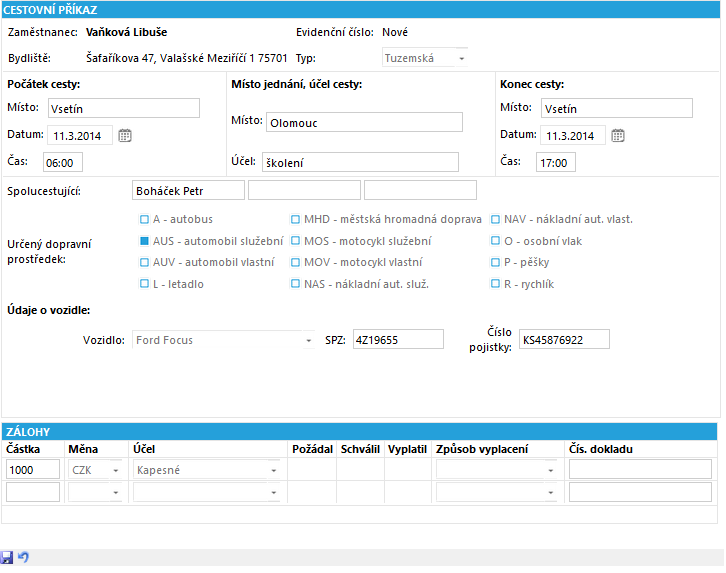Click the Měna column header
Image resolution: width=726 pixels, height=573 pixels.
(x=83, y=449)
